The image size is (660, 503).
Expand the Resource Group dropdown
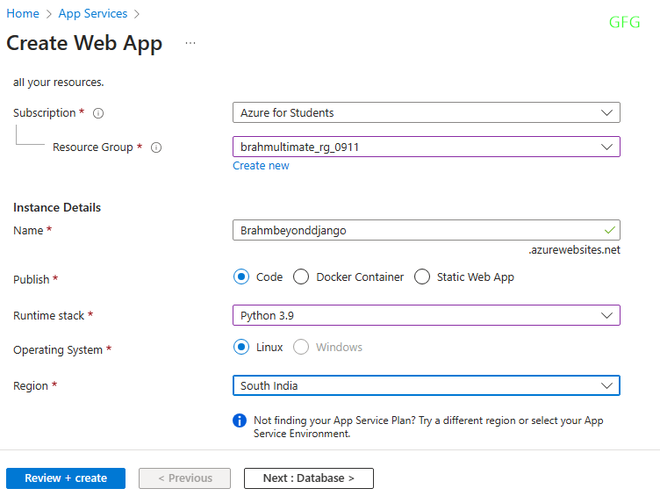pyautogui.click(x=425, y=147)
